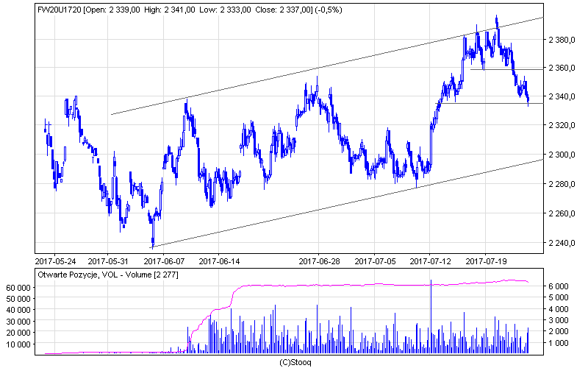Click the 60 000 open interest axis label

pos(18,288)
